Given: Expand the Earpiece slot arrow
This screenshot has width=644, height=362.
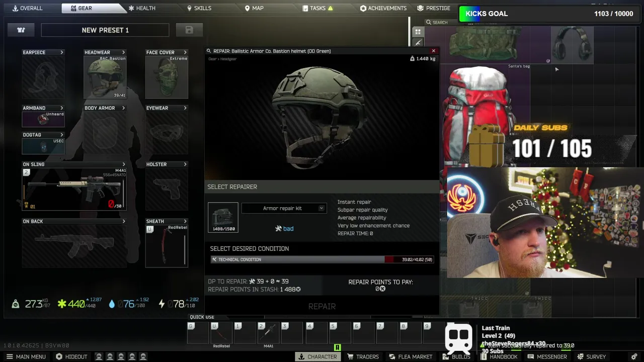Looking at the screenshot, I should (x=62, y=52).
